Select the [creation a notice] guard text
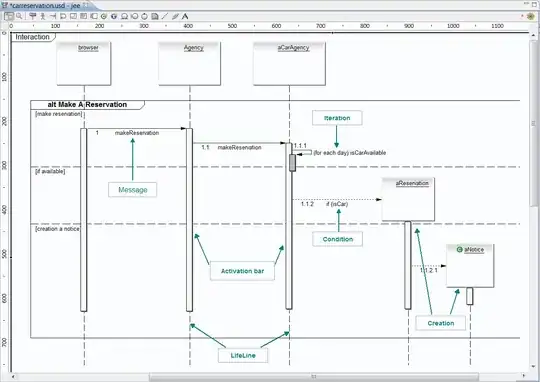 pos(57,229)
